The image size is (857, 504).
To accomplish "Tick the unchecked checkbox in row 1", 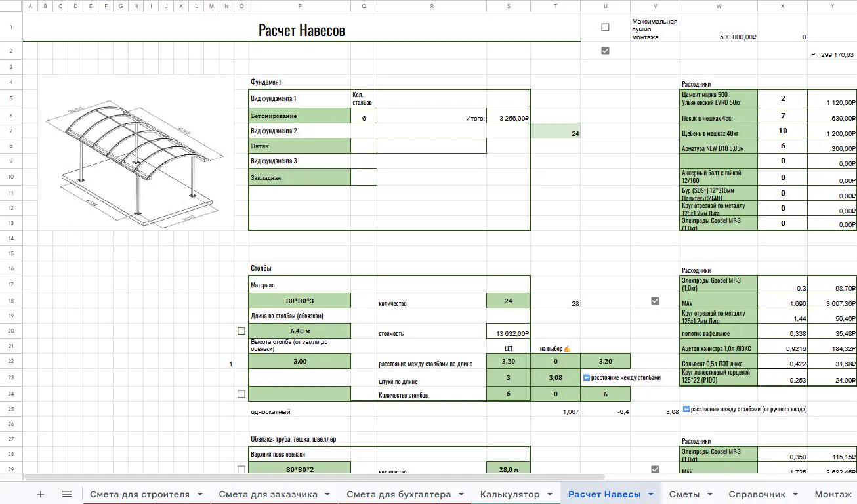I will click(605, 27).
